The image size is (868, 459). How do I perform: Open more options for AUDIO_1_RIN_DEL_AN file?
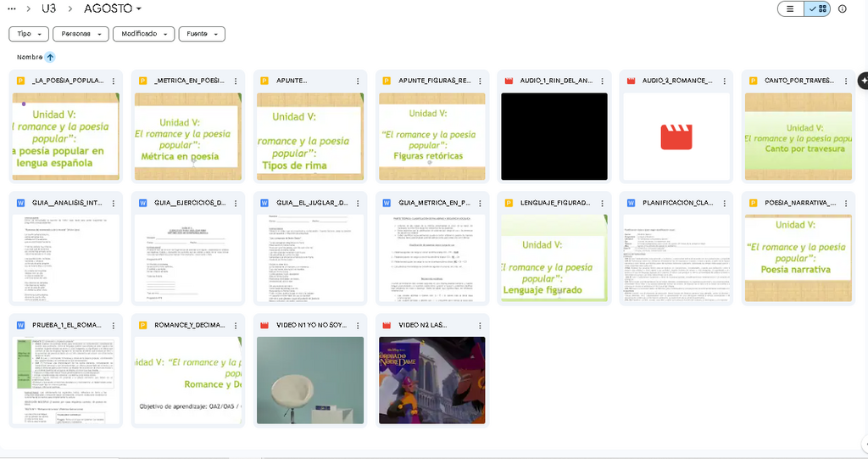click(603, 81)
